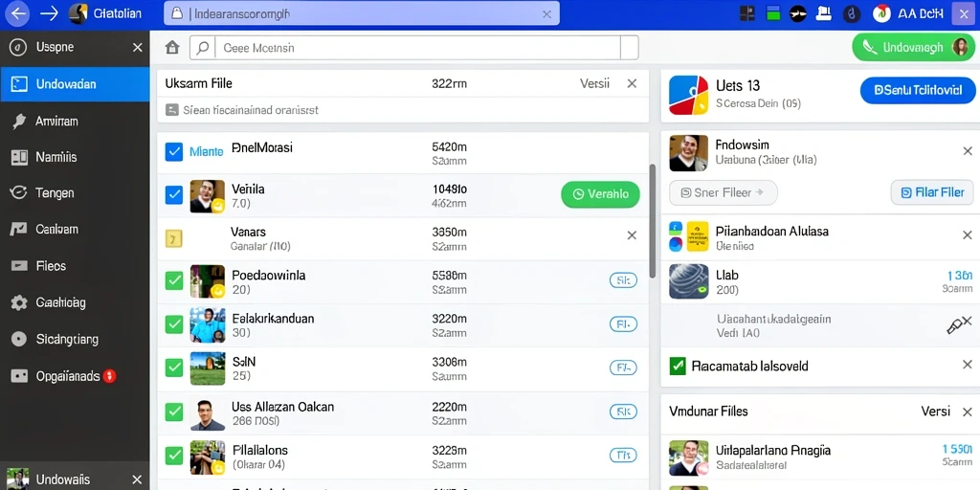Toggle the green checkbox next to Poedaowinla
Image resolution: width=980 pixels, height=490 pixels.
(x=174, y=280)
